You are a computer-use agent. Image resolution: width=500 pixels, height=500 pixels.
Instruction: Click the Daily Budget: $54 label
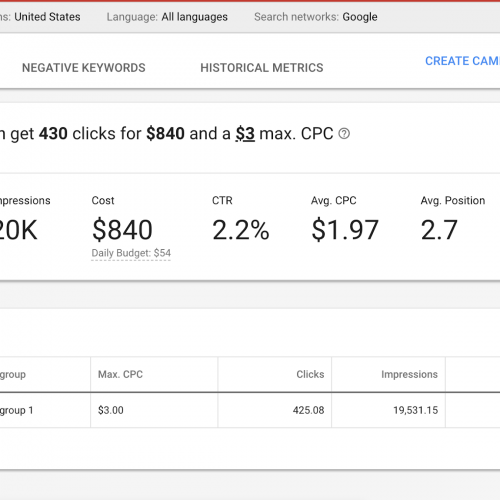pos(131,253)
